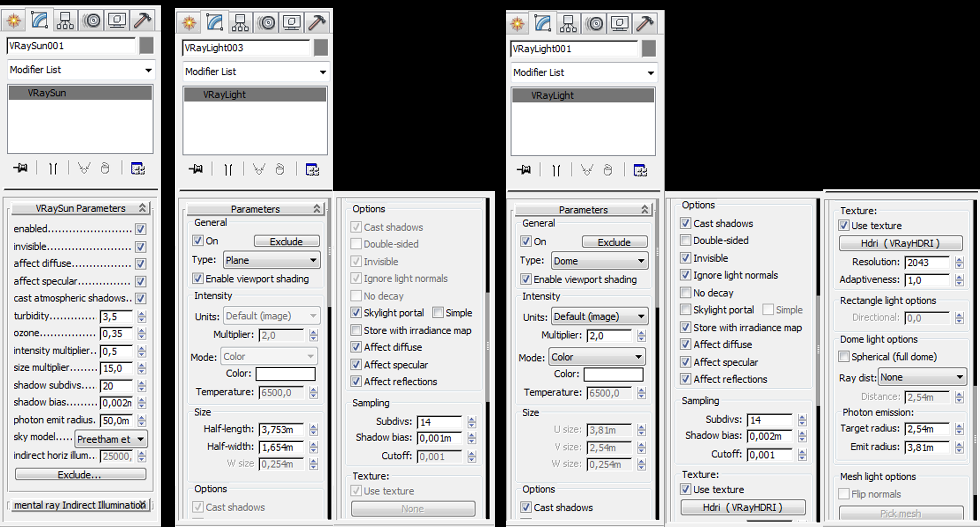The height and width of the screenshot is (527, 980).
Task: Click turbidity value input field
Action: pyautogui.click(x=116, y=316)
